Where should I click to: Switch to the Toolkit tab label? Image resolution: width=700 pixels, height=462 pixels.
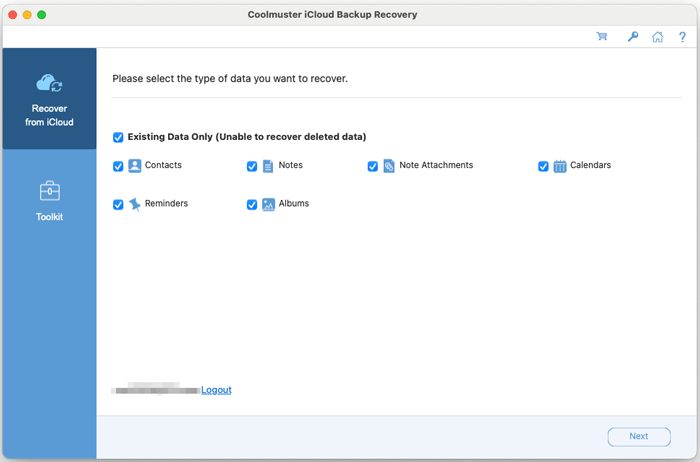[50, 217]
